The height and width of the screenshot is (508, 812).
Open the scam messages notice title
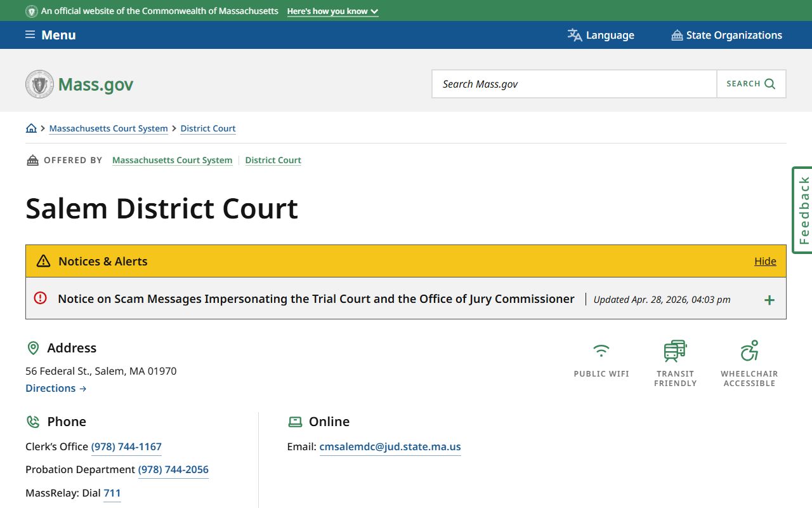click(x=316, y=298)
